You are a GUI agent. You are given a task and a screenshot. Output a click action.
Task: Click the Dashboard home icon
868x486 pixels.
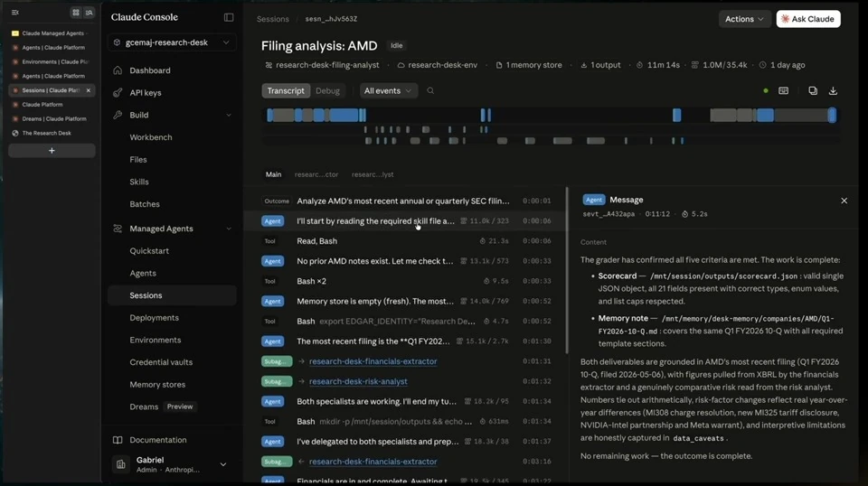pyautogui.click(x=118, y=70)
